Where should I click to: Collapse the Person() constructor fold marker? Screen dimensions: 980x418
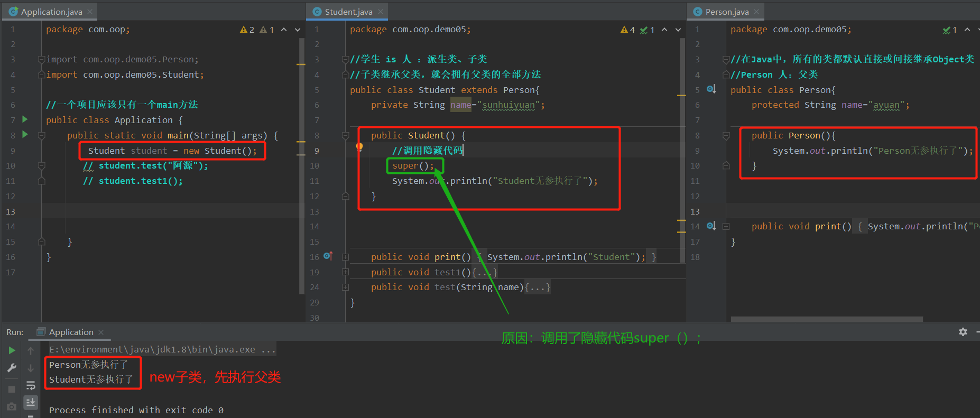tap(726, 136)
